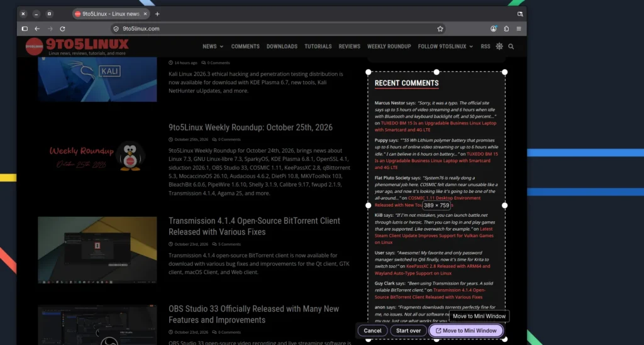Open KeePassXC 2.8 link in recent comments
Image resolution: width=644 pixels, height=345 pixels.
[x=432, y=270]
